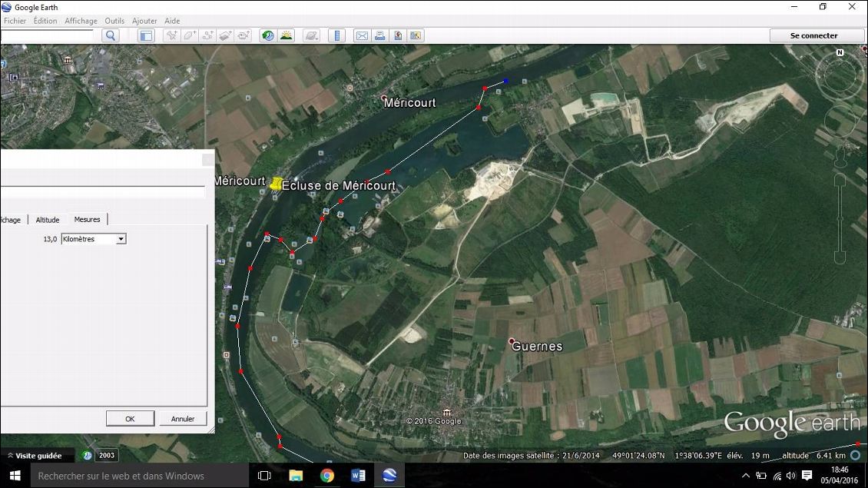Click the Google Earth taskbar icon
The height and width of the screenshot is (488, 868).
(x=389, y=476)
